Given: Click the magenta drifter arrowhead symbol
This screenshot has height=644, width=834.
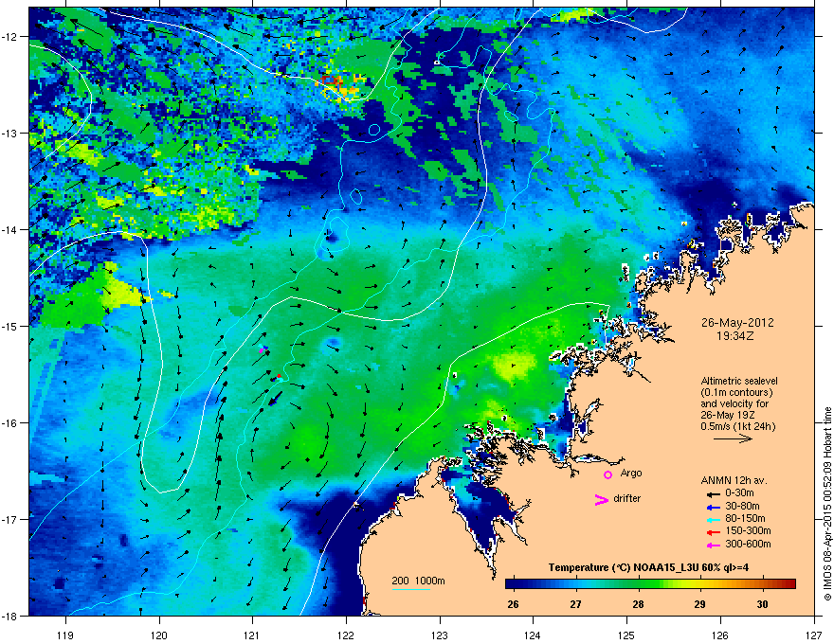Looking at the screenshot, I should 601,499.
